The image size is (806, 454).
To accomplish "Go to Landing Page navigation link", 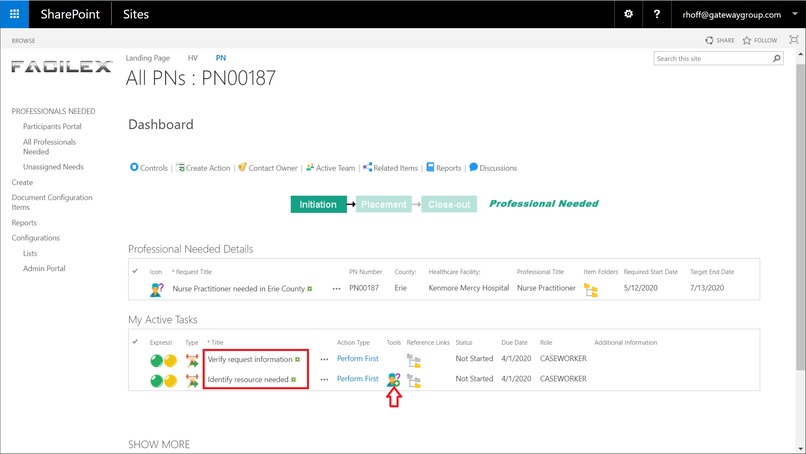I will 148,58.
